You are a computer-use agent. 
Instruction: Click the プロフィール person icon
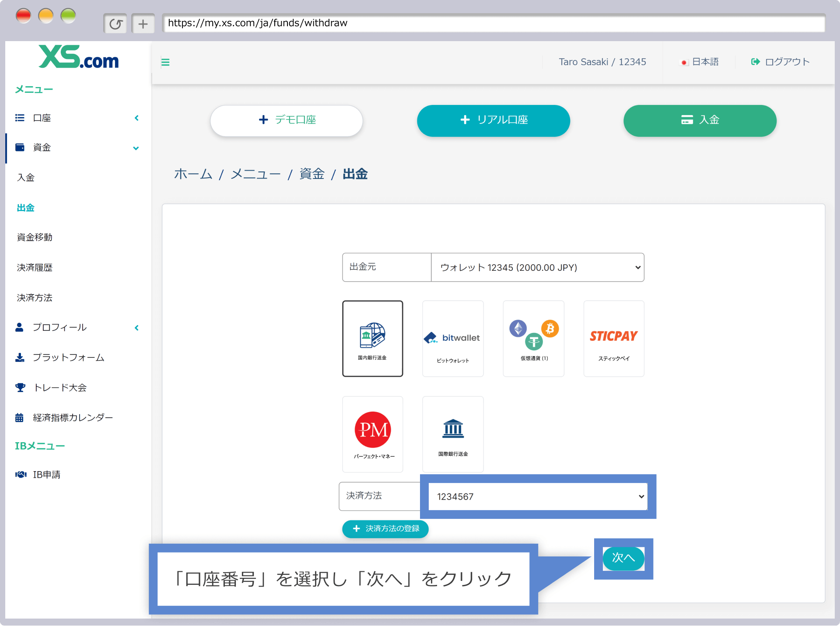coord(19,327)
